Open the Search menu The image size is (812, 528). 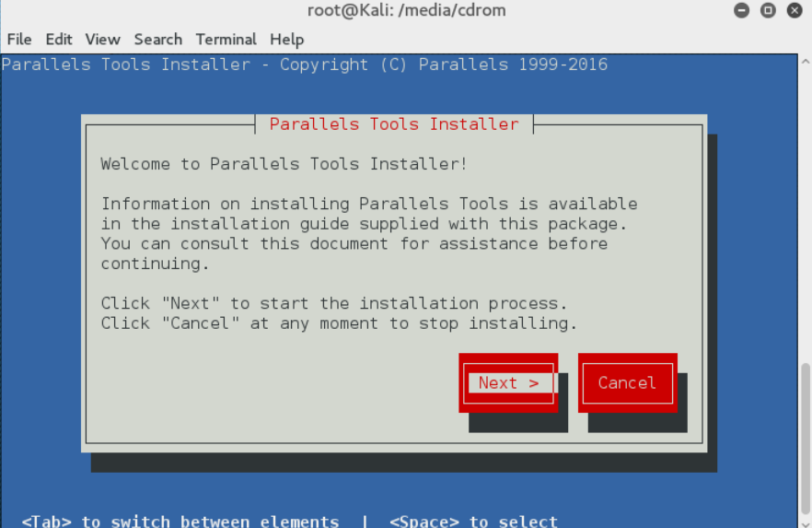pyautogui.click(x=158, y=40)
